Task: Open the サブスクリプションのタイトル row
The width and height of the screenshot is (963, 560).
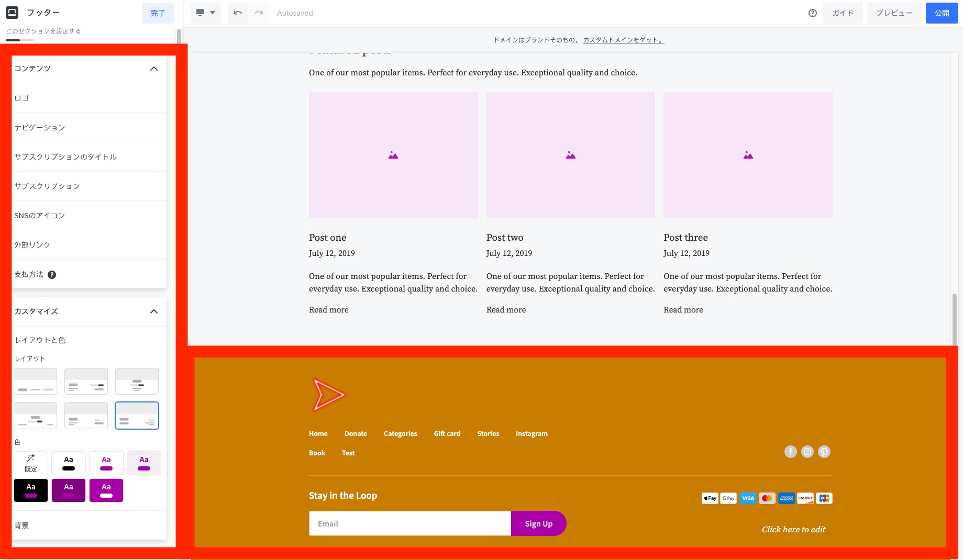Action: pos(89,156)
